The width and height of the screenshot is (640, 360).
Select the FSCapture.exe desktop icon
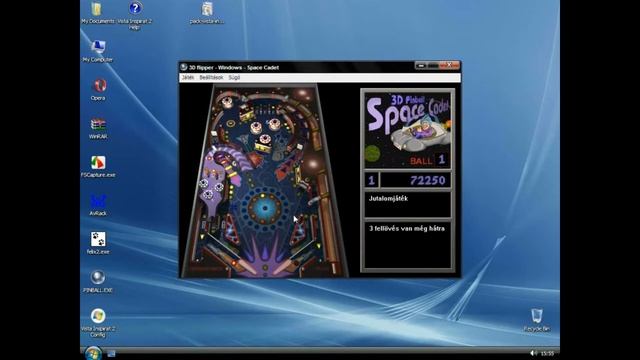click(98, 167)
